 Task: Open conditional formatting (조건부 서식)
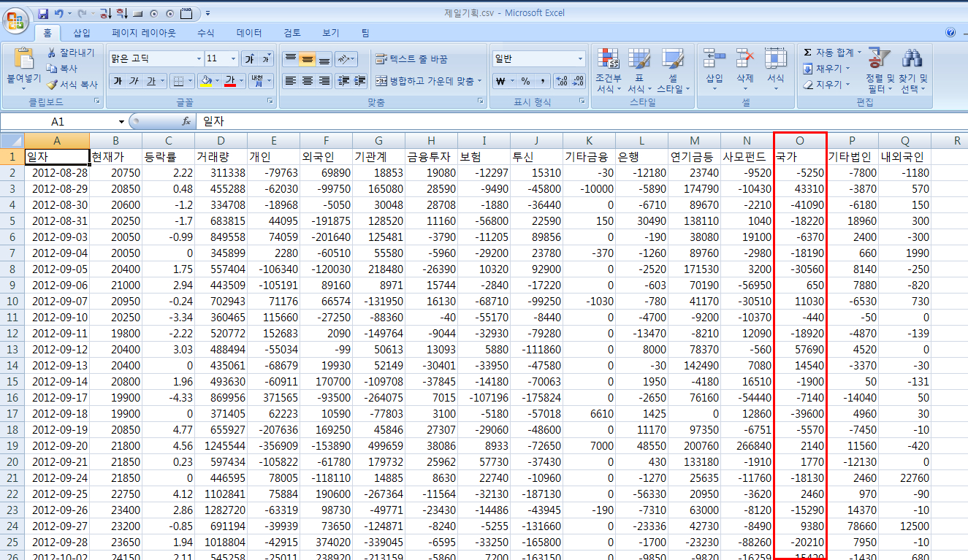[x=608, y=72]
